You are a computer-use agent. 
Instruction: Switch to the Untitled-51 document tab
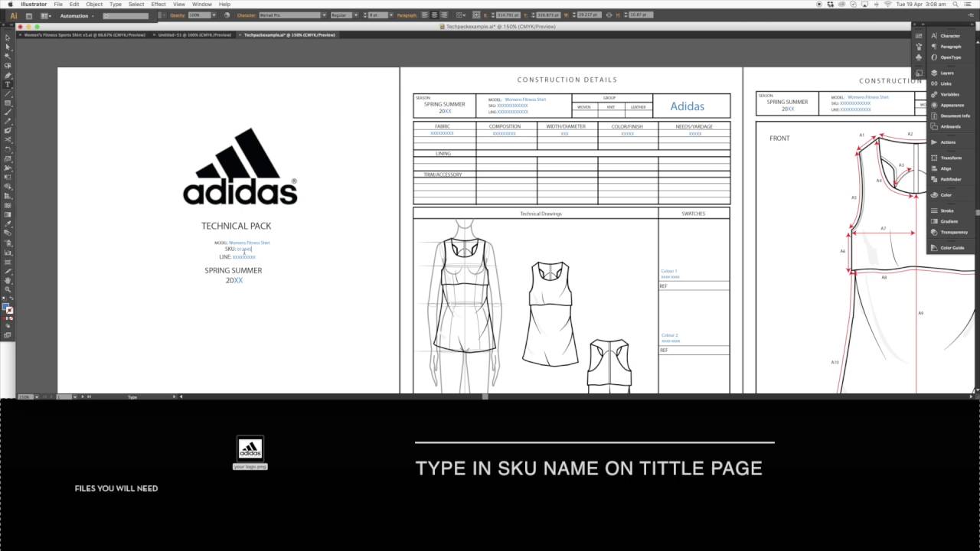pos(194,34)
